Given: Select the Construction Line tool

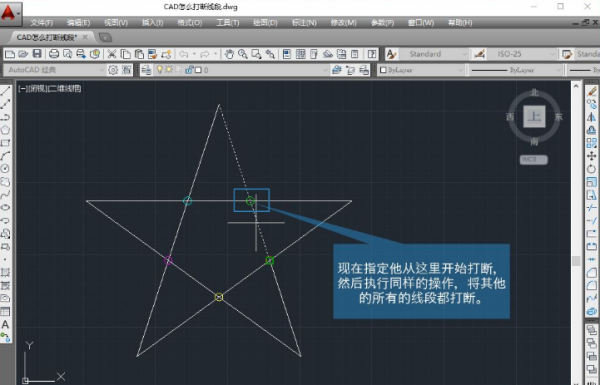Looking at the screenshot, I should (x=5, y=104).
